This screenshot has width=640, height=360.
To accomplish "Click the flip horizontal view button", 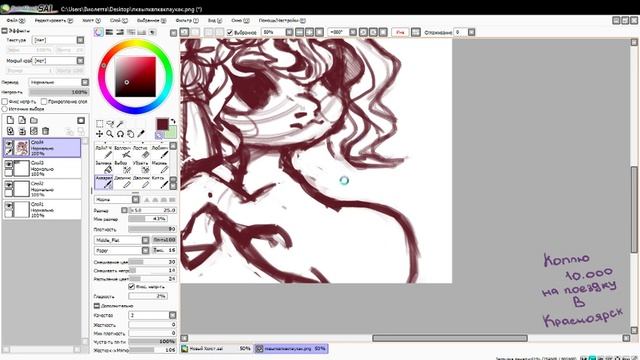I will pos(416,32).
